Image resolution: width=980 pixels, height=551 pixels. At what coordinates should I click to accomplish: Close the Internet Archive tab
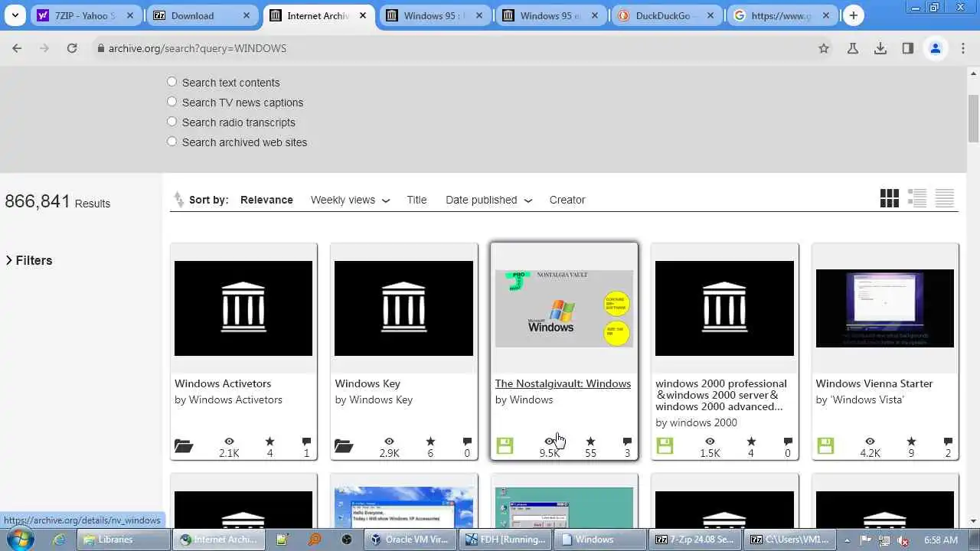[x=363, y=15]
